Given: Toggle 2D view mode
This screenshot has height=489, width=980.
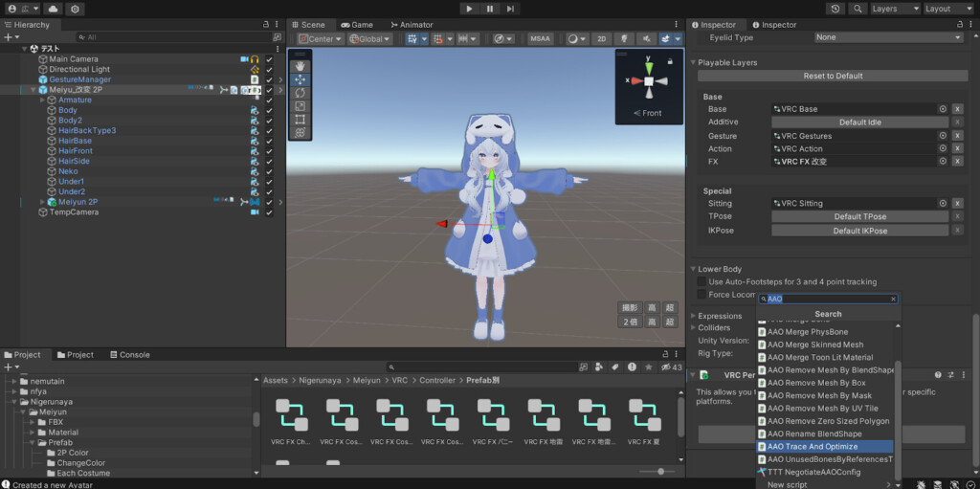Looking at the screenshot, I should coord(601,39).
